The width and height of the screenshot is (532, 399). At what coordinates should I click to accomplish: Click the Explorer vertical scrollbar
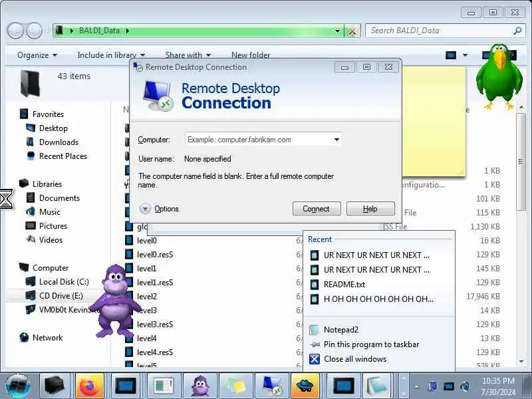pyautogui.click(x=521, y=163)
